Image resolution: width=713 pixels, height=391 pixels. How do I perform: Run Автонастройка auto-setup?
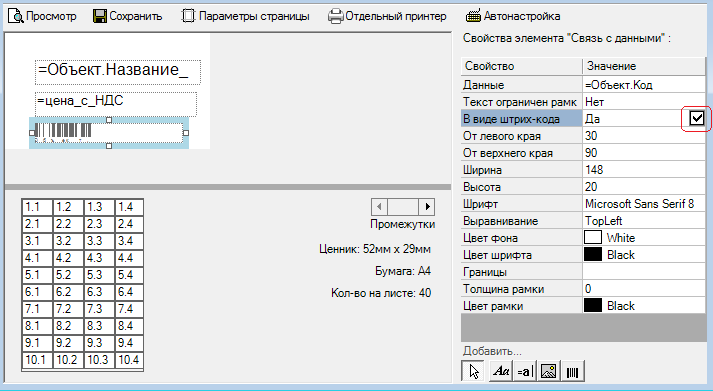pyautogui.click(x=513, y=16)
